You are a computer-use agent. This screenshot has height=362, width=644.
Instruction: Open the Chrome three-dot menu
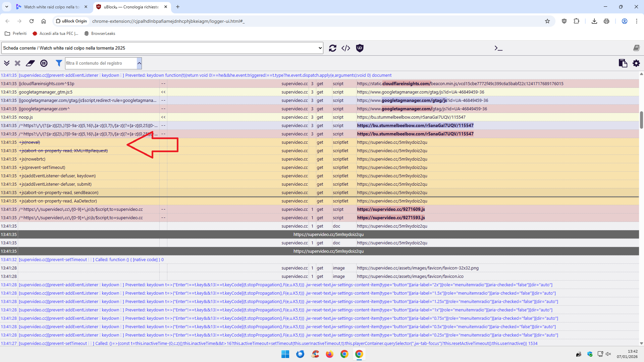click(x=637, y=21)
